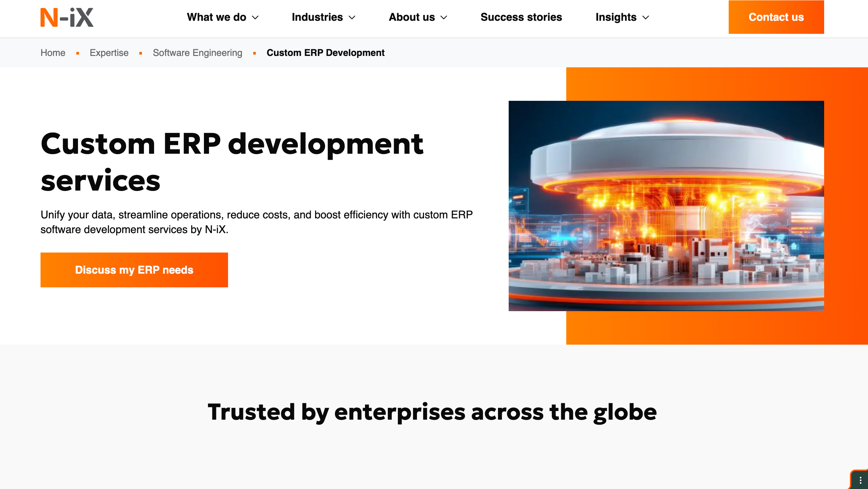868x489 pixels.
Task: Click the chevron icon beside About us
Action: (x=444, y=17)
